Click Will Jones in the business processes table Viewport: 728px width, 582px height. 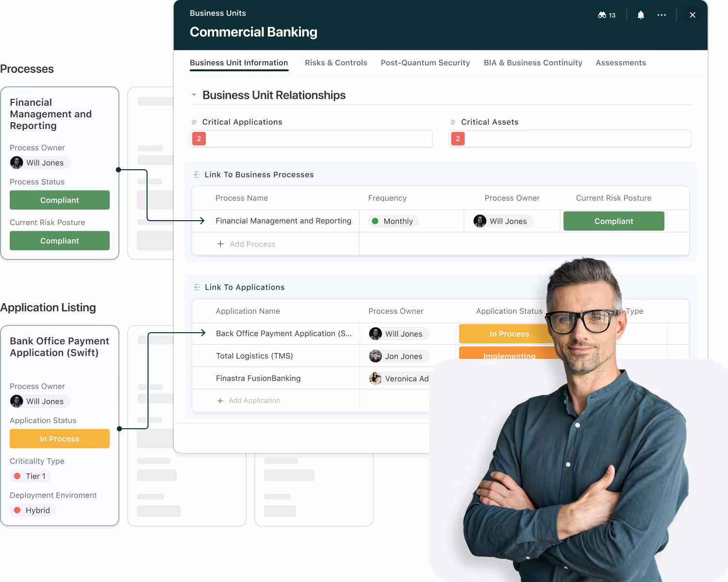[503, 221]
